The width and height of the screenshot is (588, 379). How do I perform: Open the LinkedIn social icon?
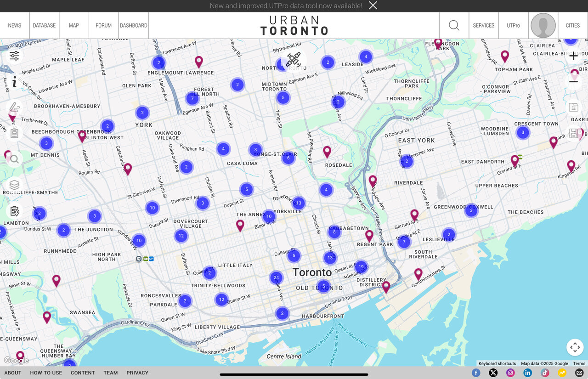tap(527, 373)
